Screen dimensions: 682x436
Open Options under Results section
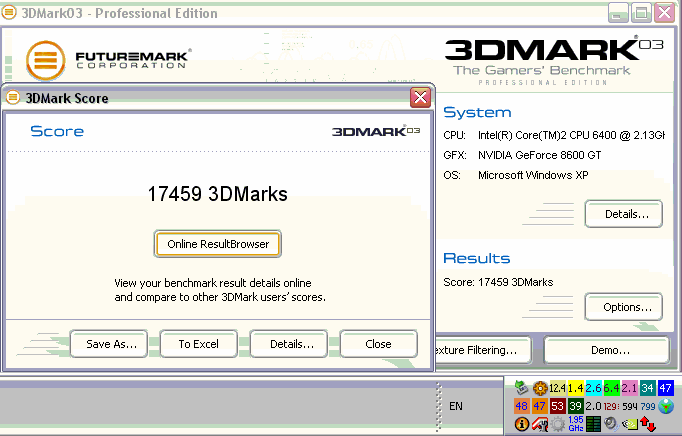(x=623, y=307)
